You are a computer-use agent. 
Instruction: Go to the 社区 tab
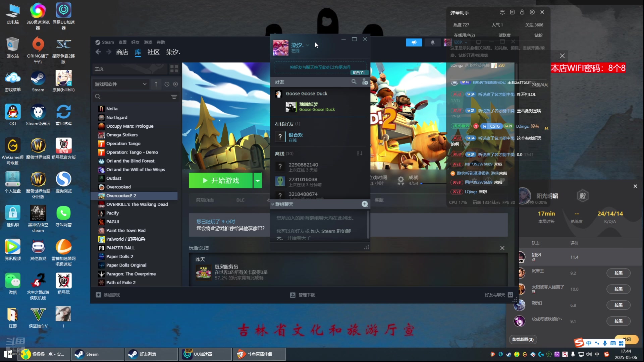[x=153, y=52]
